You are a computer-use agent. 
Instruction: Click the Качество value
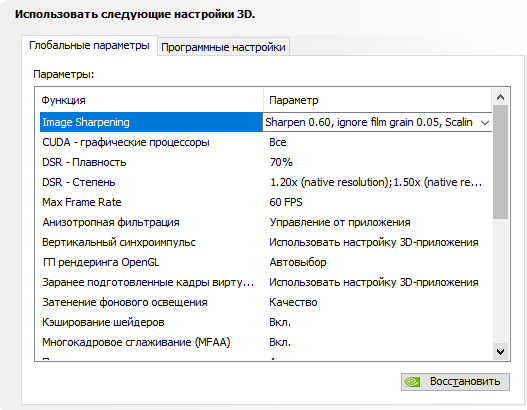click(293, 302)
